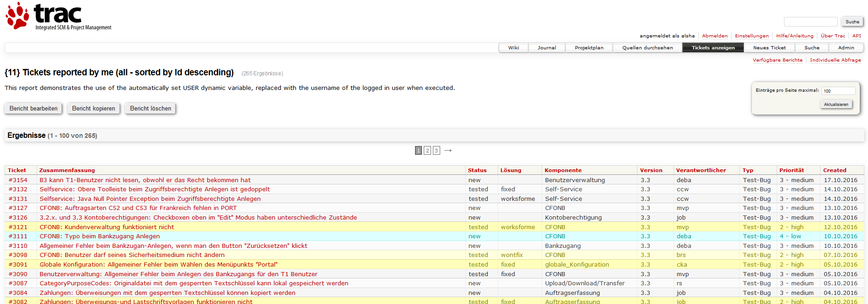Image resolution: width=868 pixels, height=304 pixels.
Task: Open ticket #3110 link
Action: pyautogui.click(x=18, y=246)
